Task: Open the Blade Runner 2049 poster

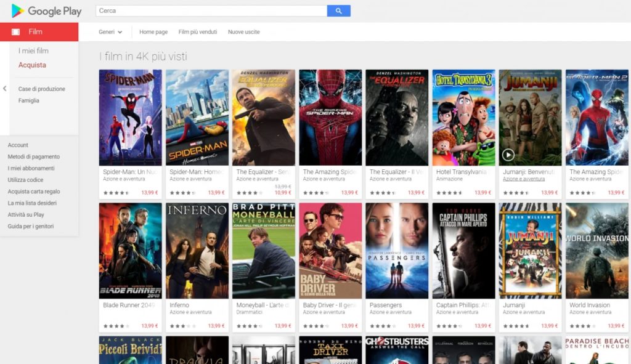Action: pyautogui.click(x=131, y=251)
